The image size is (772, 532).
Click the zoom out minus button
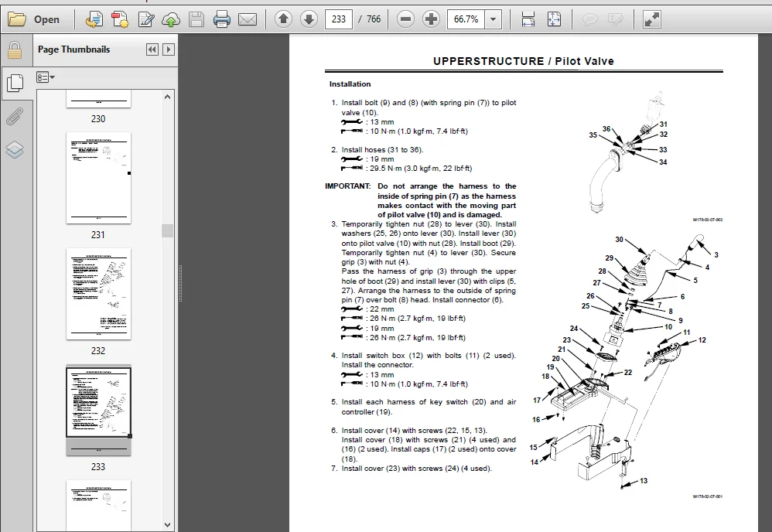[x=405, y=19]
